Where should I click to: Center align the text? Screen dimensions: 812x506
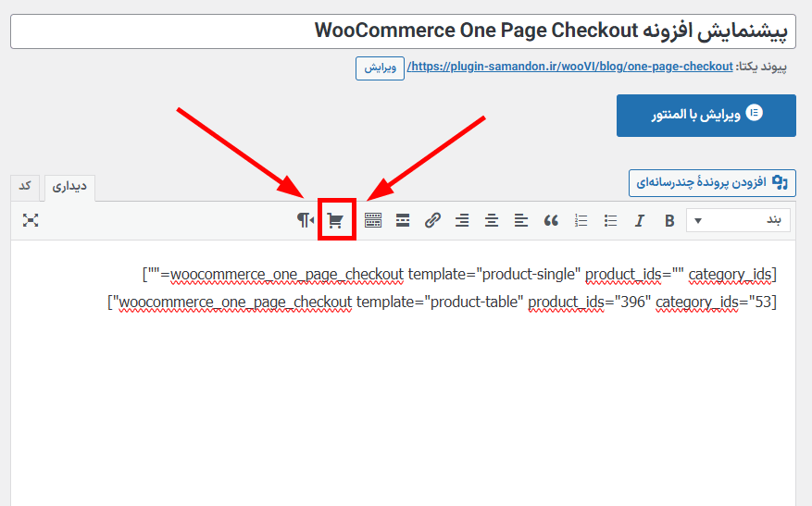click(x=492, y=220)
